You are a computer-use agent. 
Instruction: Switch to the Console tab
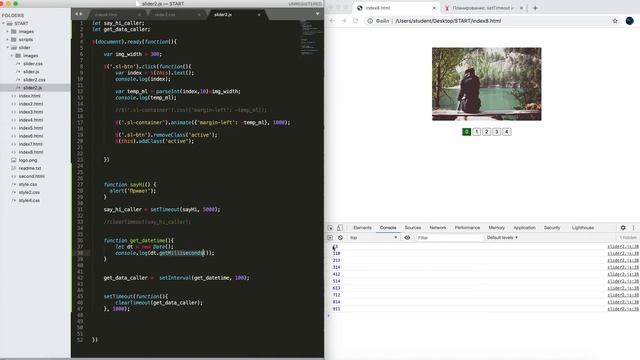click(x=388, y=228)
